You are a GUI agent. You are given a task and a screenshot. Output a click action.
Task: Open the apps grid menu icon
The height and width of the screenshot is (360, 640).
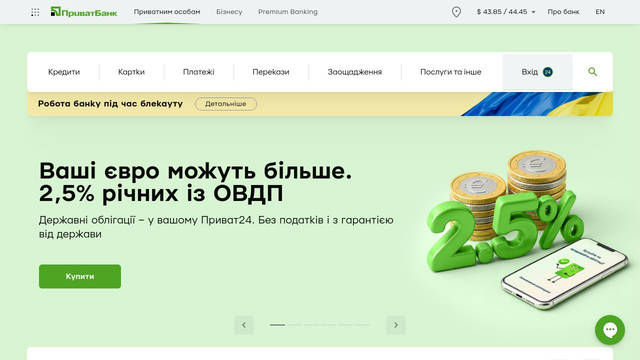35,12
